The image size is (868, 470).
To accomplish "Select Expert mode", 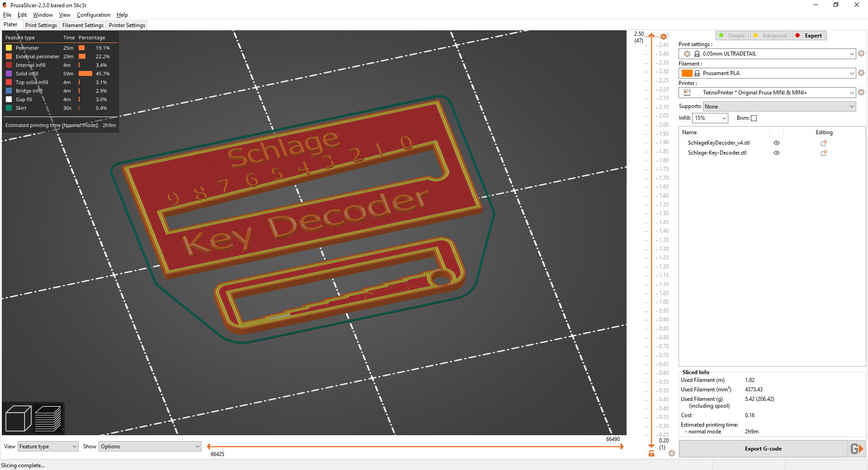I will 809,36.
